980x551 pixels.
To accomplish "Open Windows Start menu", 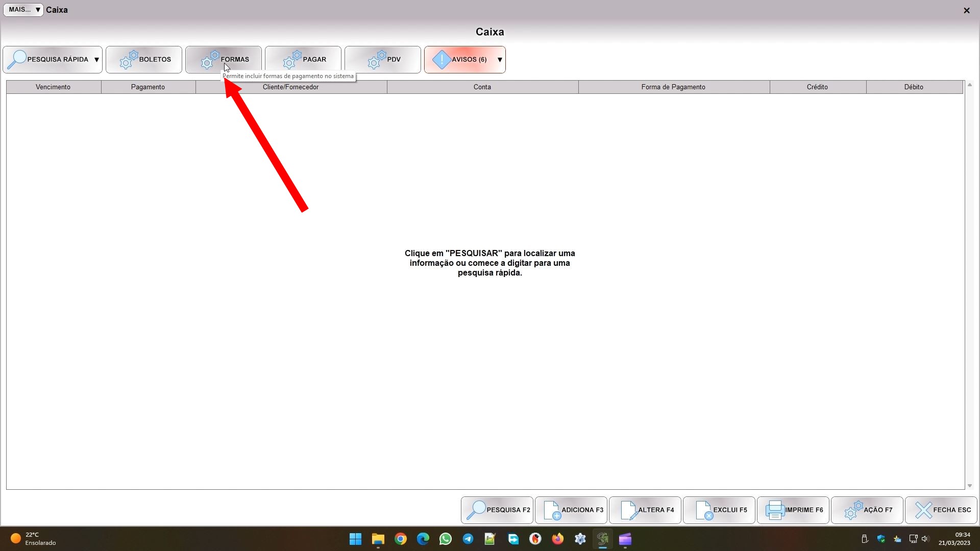I will click(x=355, y=539).
